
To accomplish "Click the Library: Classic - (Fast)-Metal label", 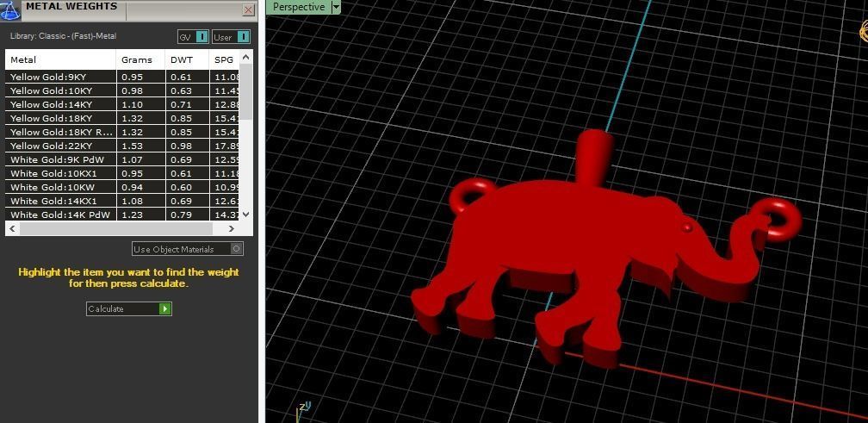I will (x=63, y=36).
